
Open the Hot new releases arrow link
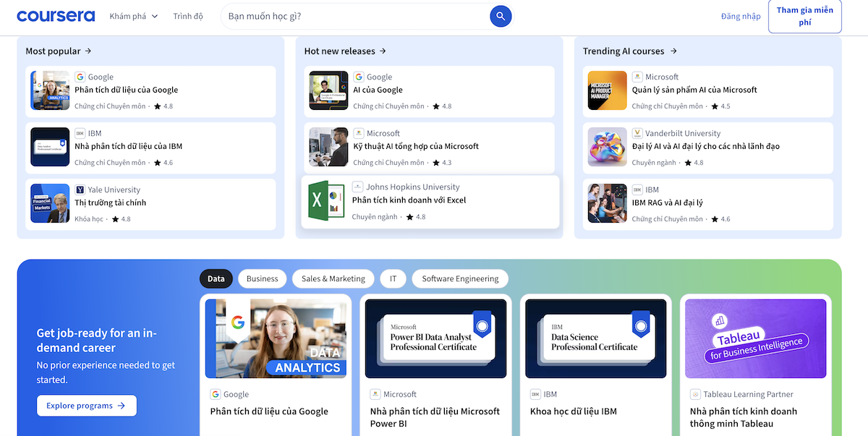(x=346, y=51)
